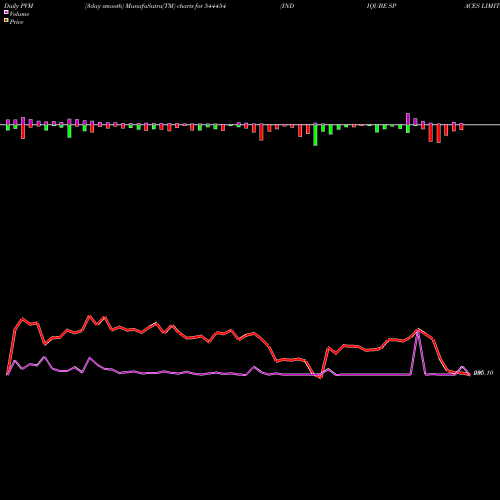500x500 pixels.
Task: Click the 095.10 price value label
Action: (483, 373)
